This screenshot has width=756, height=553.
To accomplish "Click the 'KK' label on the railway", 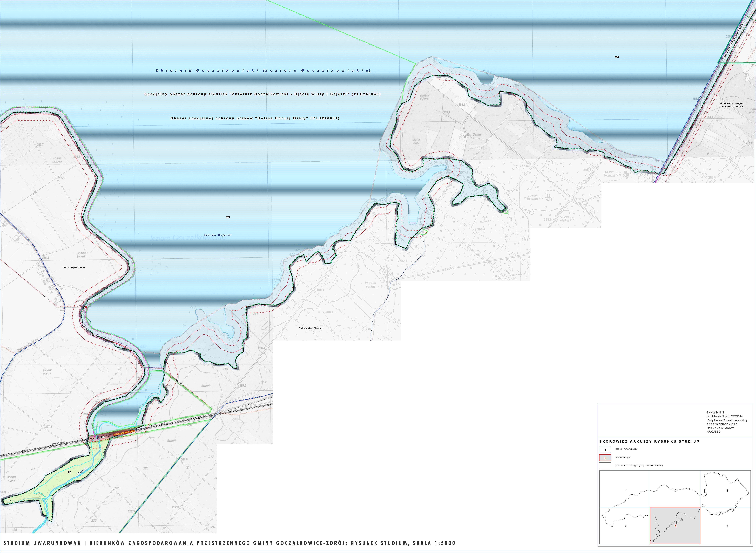I will pyautogui.click(x=103, y=437).
